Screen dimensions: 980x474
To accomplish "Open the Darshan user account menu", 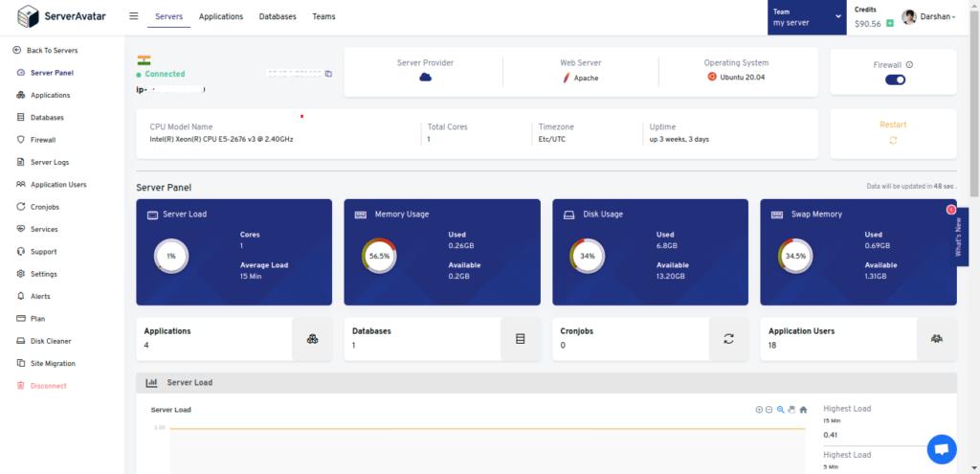I will tap(928, 17).
